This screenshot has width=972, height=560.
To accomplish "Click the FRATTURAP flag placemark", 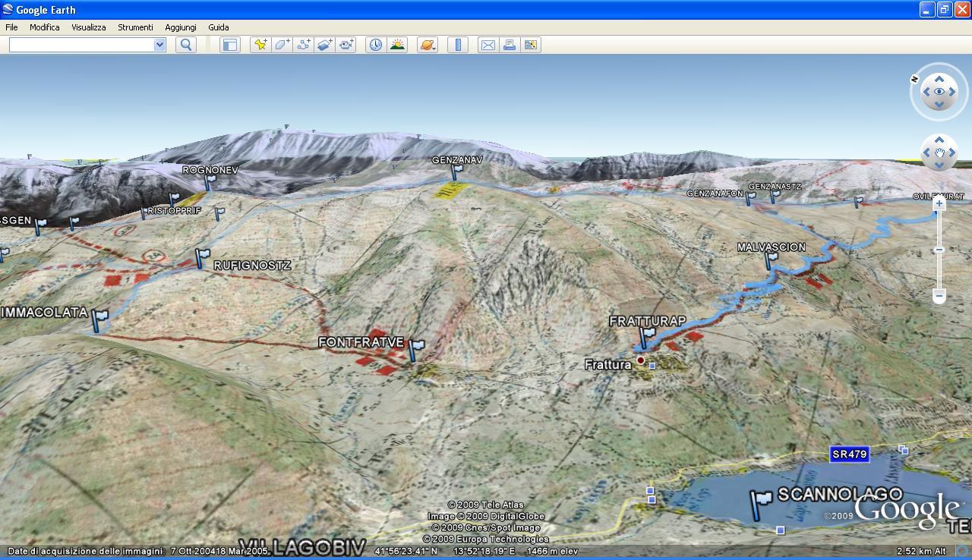I will click(648, 337).
